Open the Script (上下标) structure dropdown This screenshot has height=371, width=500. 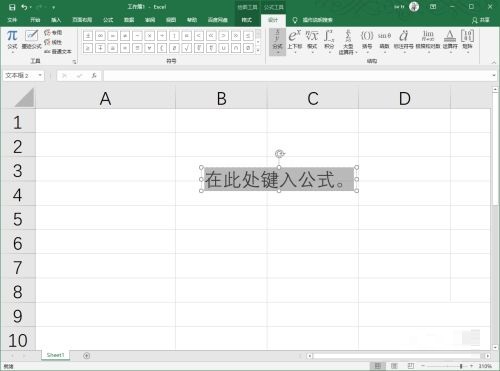(295, 42)
